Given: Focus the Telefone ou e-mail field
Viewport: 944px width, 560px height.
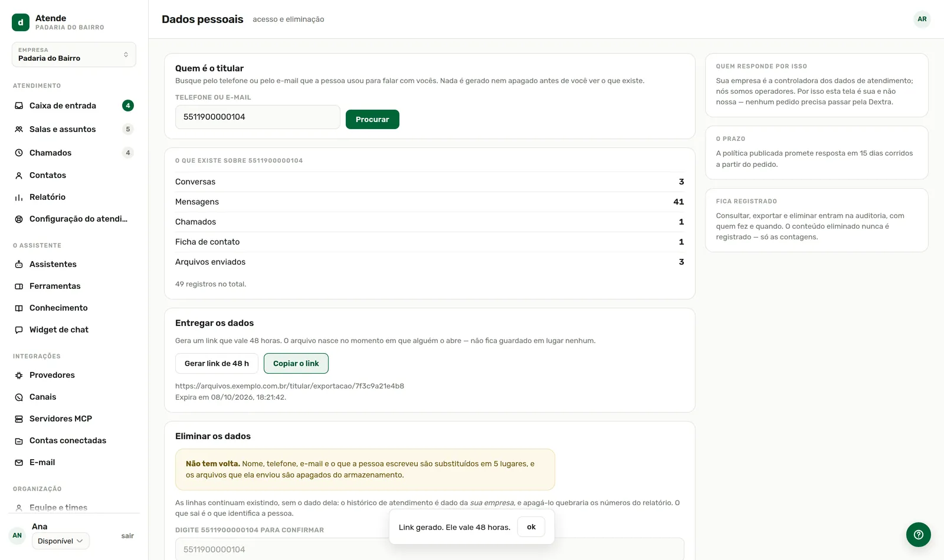Looking at the screenshot, I should coord(258,117).
